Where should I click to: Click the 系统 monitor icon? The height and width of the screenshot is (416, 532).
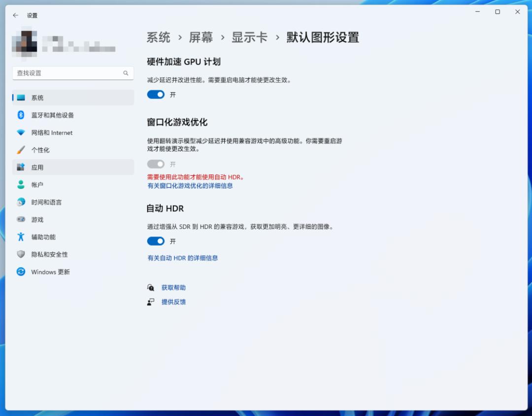point(21,97)
